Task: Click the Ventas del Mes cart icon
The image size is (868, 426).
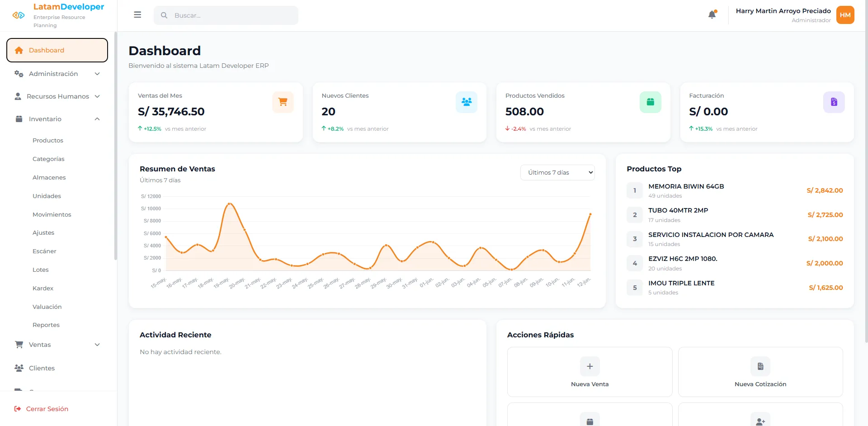Action: [x=283, y=102]
